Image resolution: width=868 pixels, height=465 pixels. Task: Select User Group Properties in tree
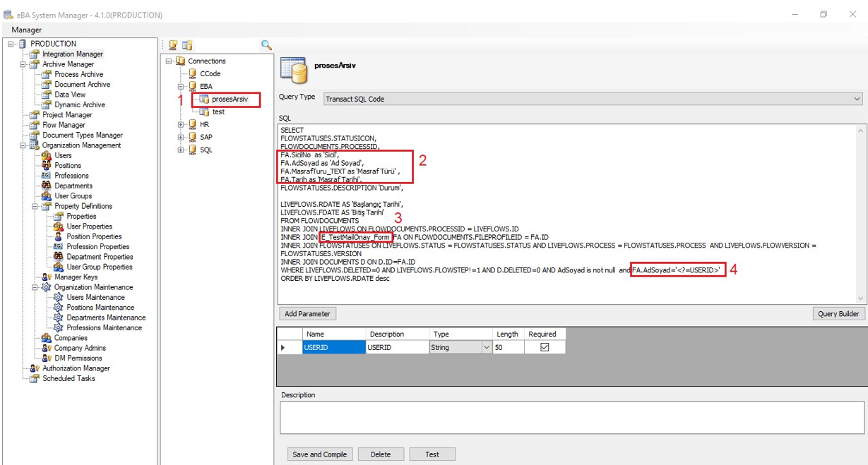click(100, 267)
